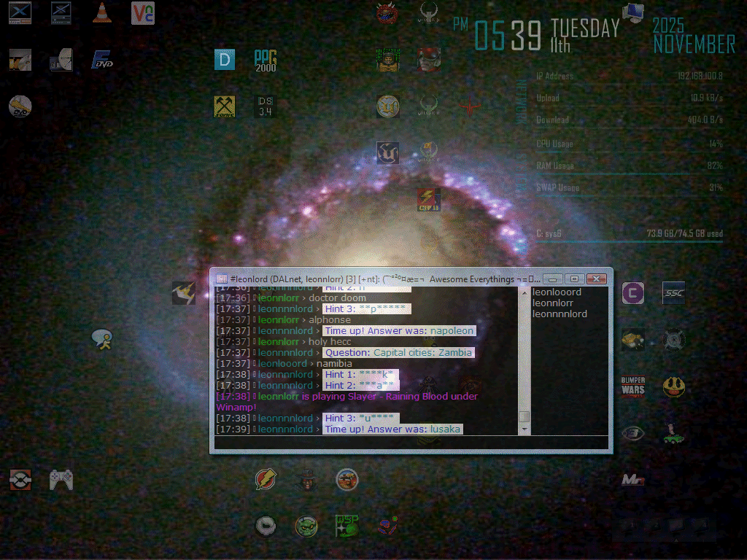Launch the purple C app icon
747x560 pixels.
[x=632, y=293]
